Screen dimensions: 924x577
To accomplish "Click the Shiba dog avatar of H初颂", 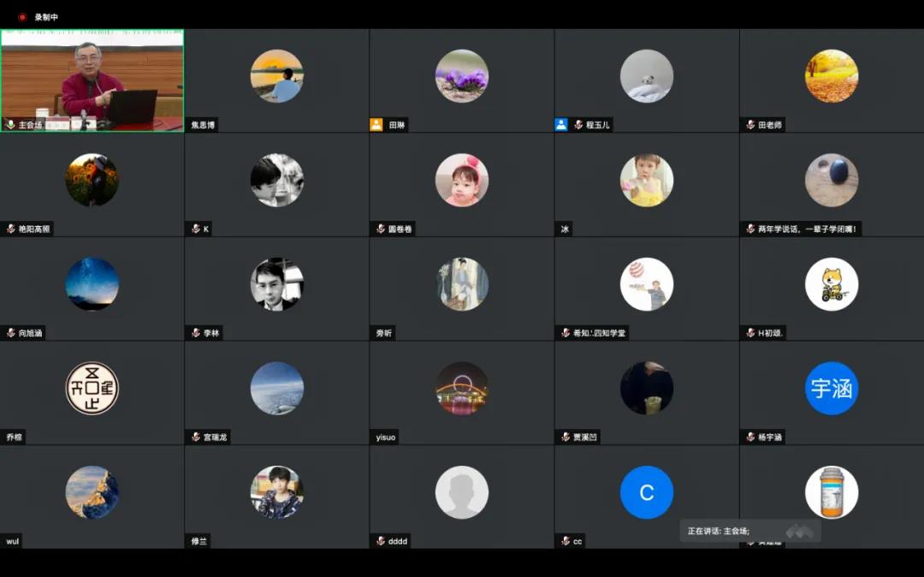I will click(831, 284).
